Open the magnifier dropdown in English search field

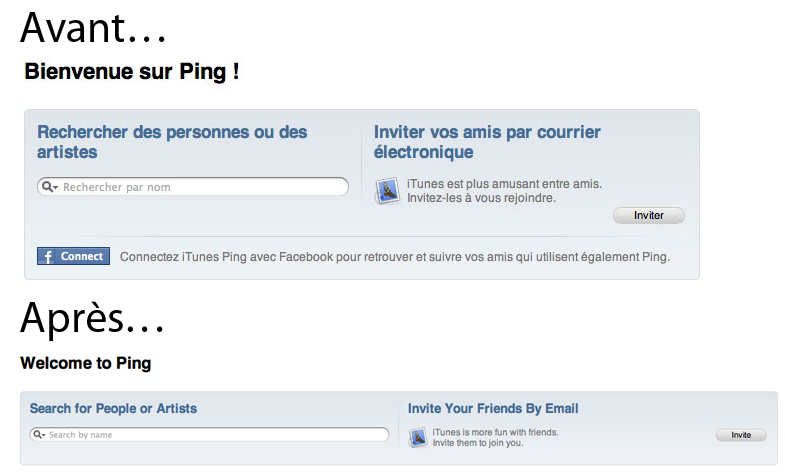click(x=40, y=434)
